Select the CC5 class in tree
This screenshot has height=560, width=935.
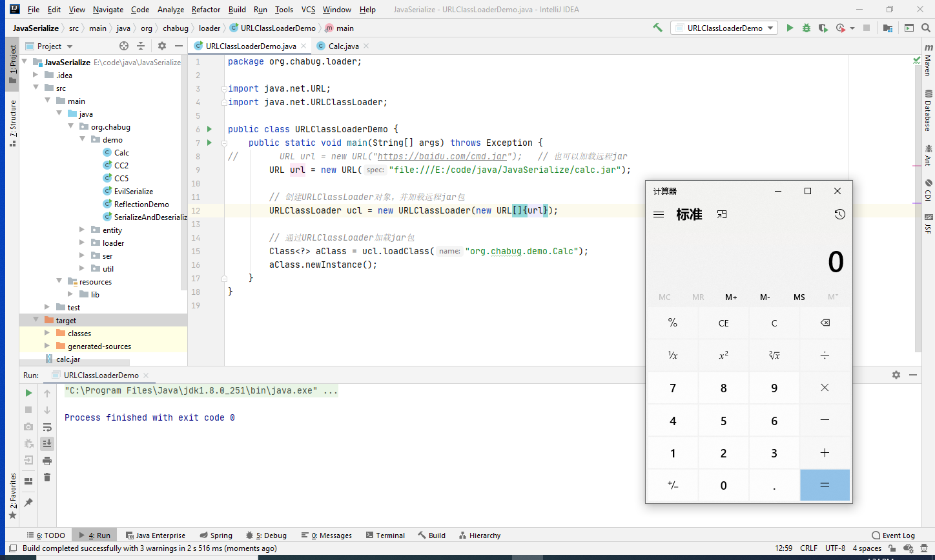(121, 178)
